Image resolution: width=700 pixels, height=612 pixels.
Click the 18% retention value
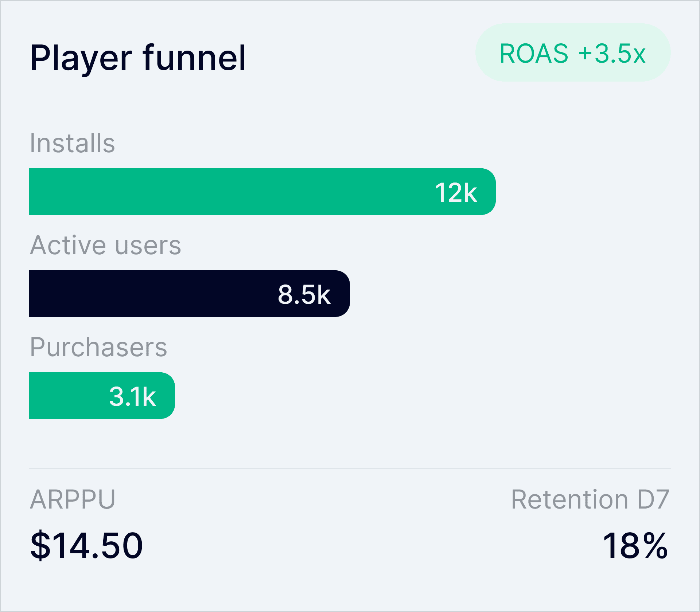(635, 545)
